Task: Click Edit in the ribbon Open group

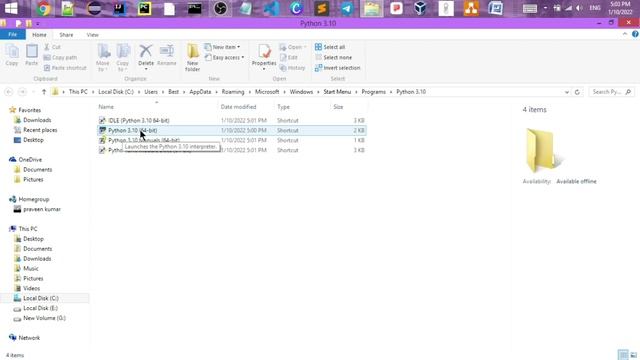Action: point(289,58)
